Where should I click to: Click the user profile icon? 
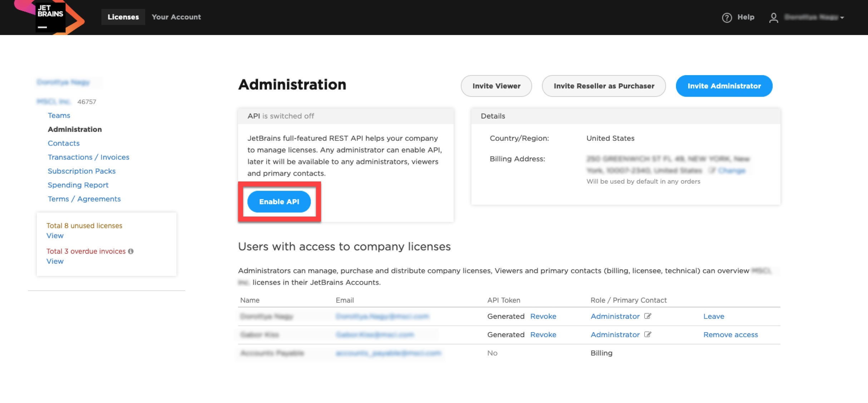774,17
